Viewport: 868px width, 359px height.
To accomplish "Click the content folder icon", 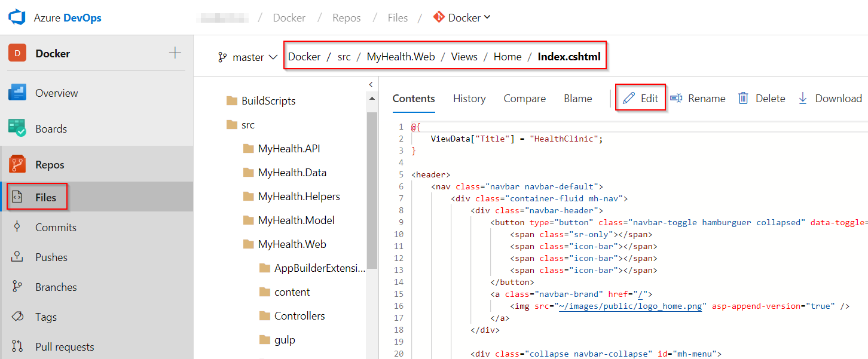I will tap(265, 292).
